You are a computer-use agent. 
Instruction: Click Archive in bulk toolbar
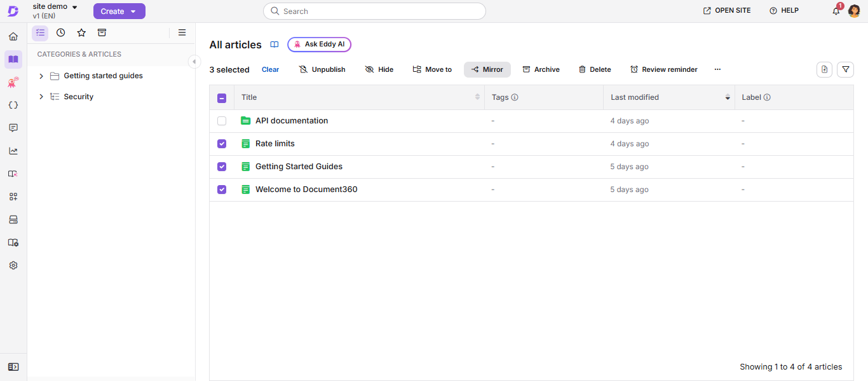tap(541, 69)
